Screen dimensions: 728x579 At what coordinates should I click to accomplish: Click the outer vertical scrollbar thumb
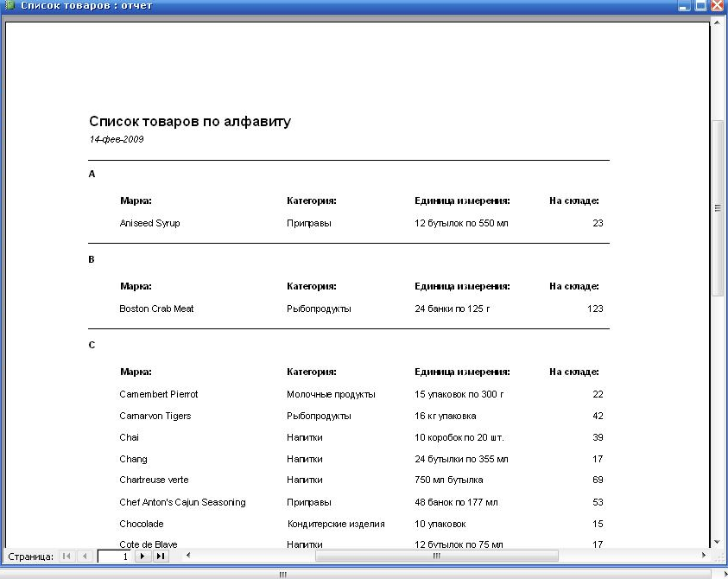click(718, 207)
